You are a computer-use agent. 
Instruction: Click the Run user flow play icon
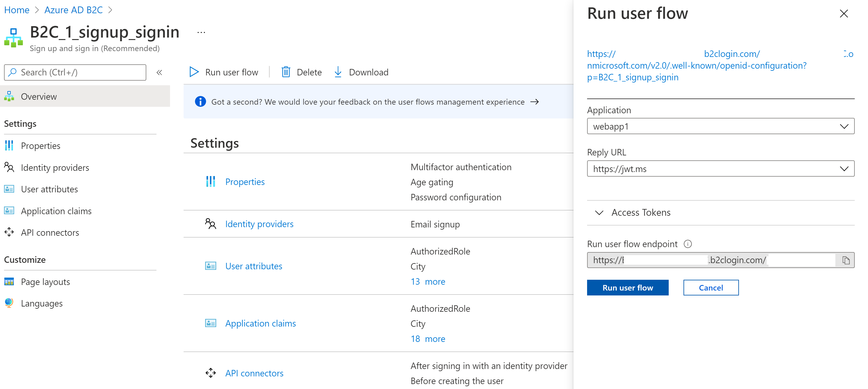pyautogui.click(x=194, y=72)
